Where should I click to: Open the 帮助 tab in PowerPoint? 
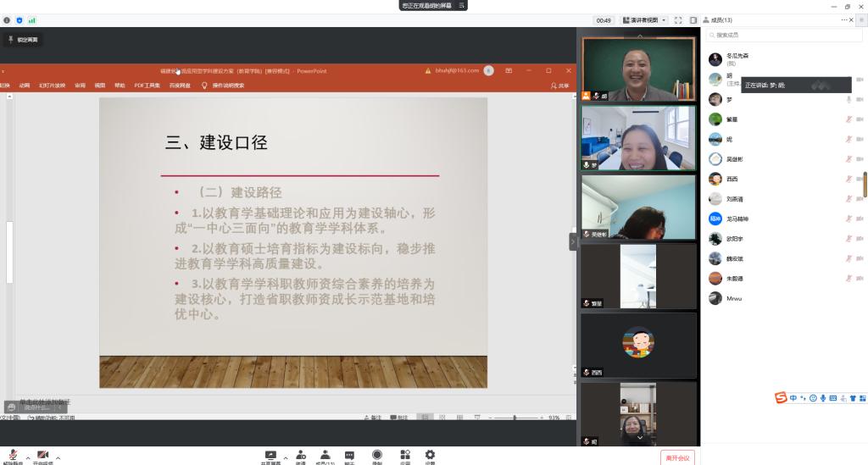point(120,86)
